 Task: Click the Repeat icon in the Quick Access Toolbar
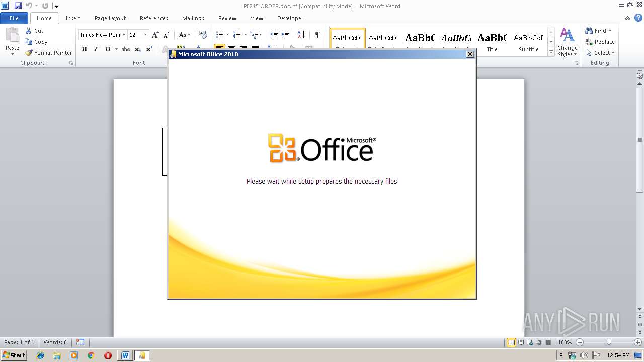click(x=45, y=6)
